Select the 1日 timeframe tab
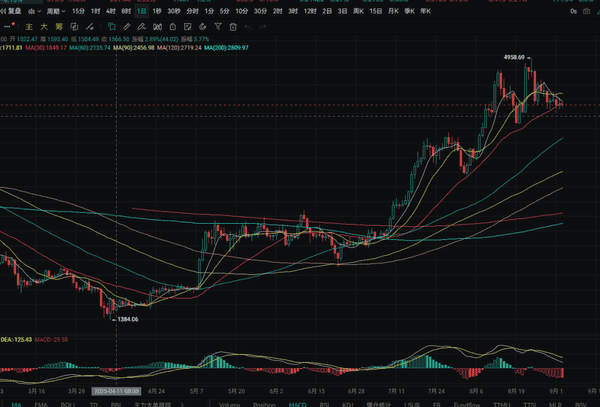 (x=141, y=10)
